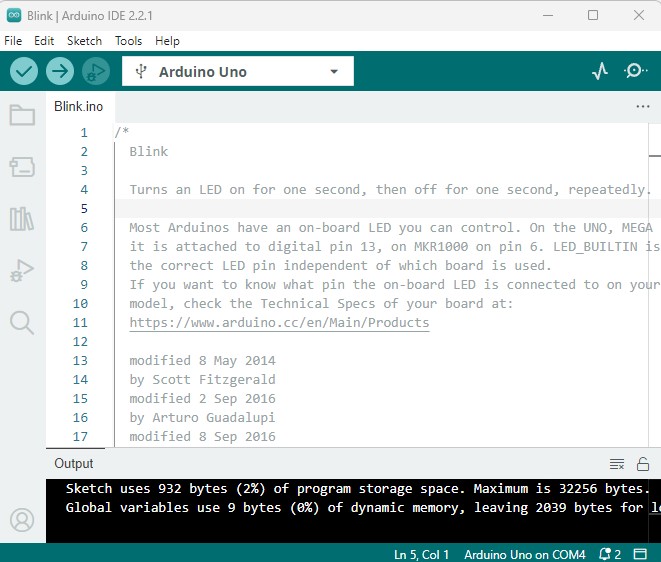The image size is (661, 562).
Task: Open the Debug sidebar panel
Action: tap(22, 271)
